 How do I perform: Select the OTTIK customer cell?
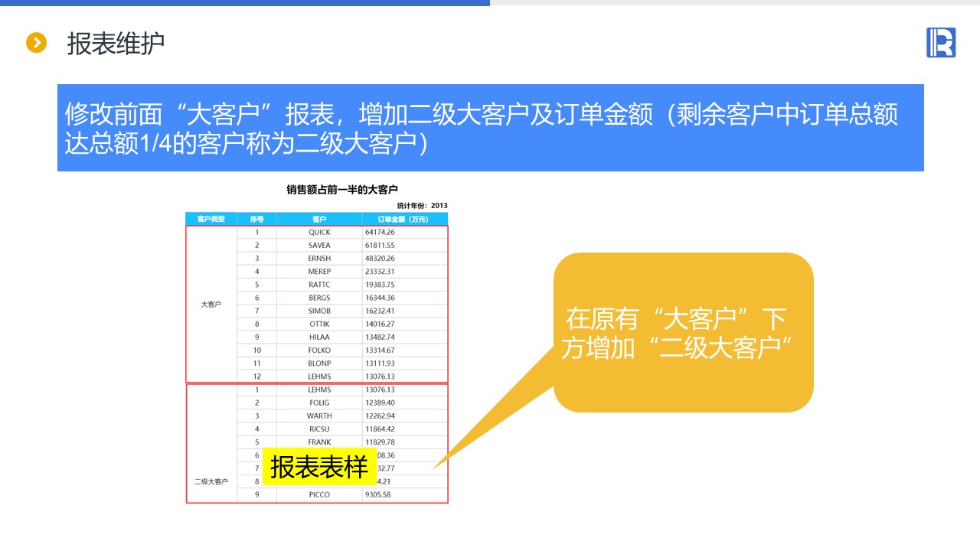pos(319,324)
